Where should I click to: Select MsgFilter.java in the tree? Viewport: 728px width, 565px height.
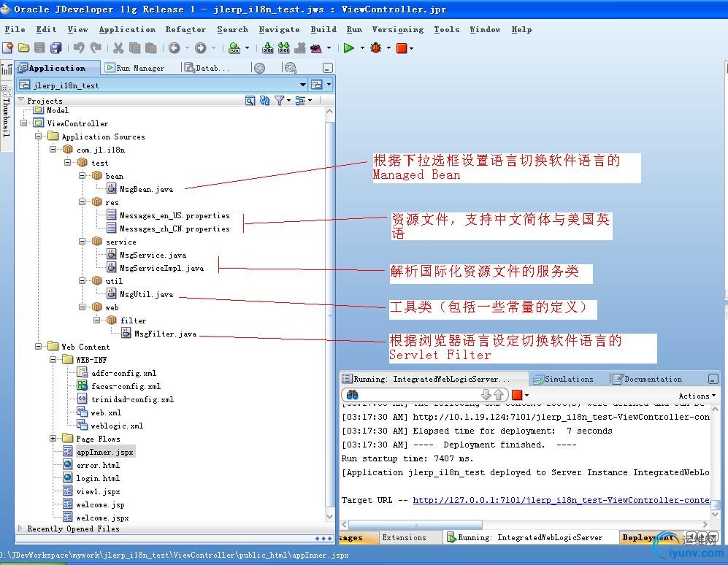[x=165, y=334]
